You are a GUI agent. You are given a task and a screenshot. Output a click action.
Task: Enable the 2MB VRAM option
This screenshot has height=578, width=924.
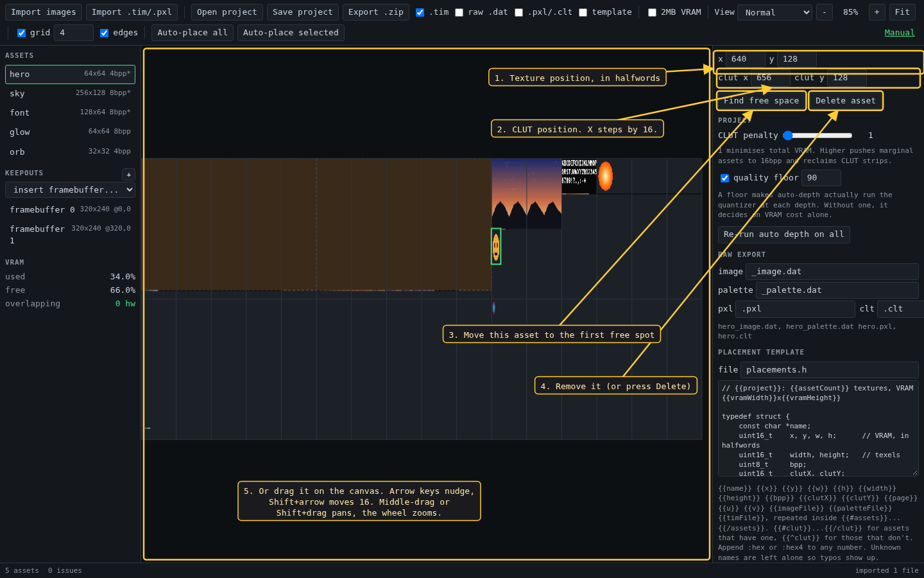click(652, 12)
